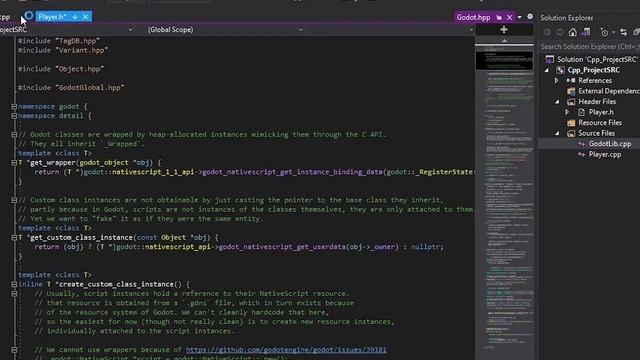Open the member navigation dropdown arrow
Viewport: 640px width, 360px height.
[x=471, y=30]
